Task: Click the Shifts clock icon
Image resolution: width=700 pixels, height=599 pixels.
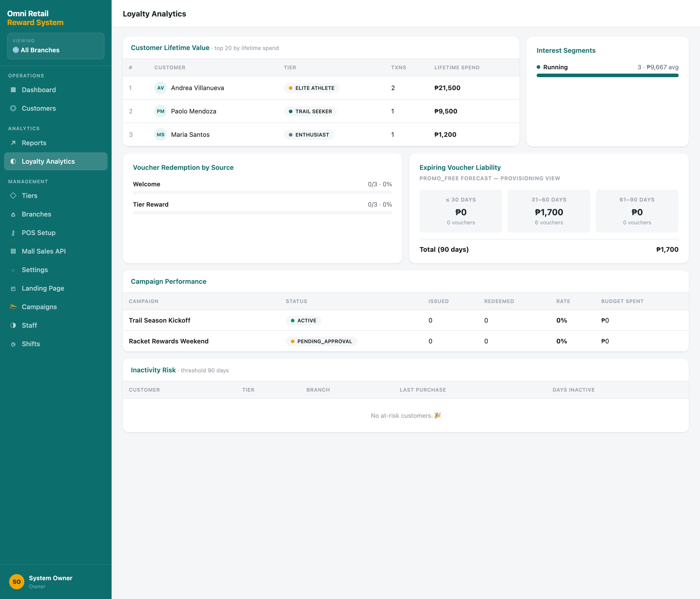Action: click(13, 344)
